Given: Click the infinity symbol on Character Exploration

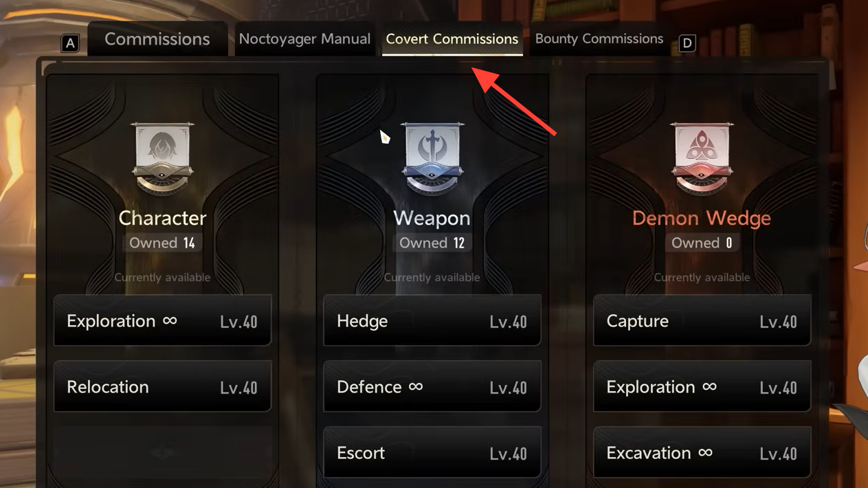Looking at the screenshot, I should coord(170,321).
